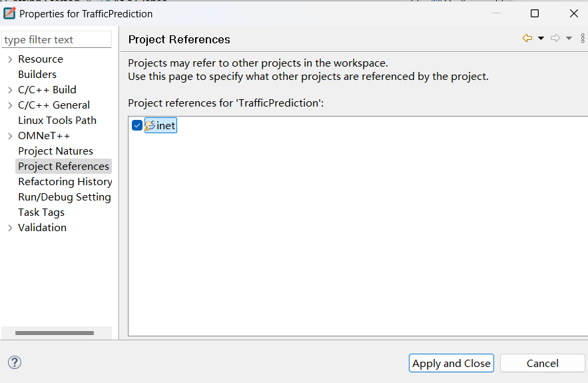
Task: Click the forward navigation arrow icon
Action: 555,39
